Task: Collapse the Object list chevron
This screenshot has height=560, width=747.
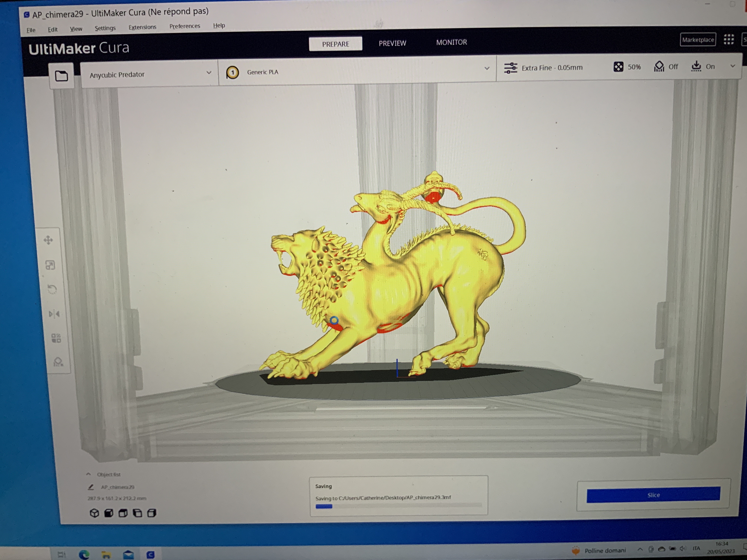Action: (x=88, y=474)
